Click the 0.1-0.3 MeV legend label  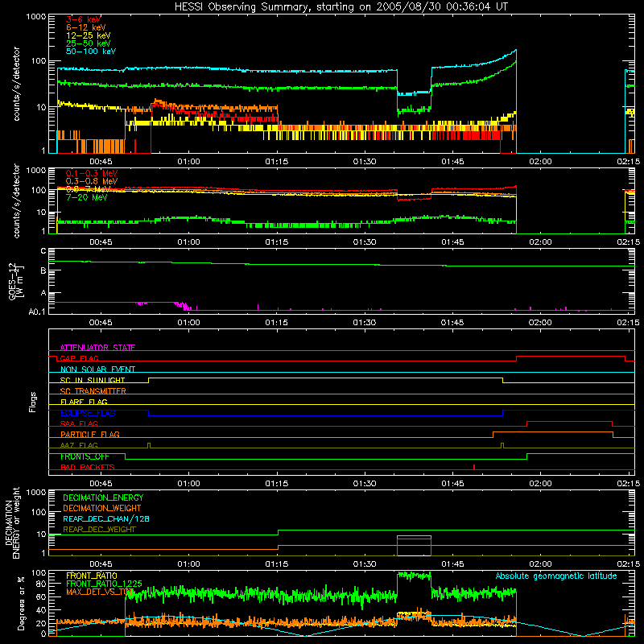point(91,174)
